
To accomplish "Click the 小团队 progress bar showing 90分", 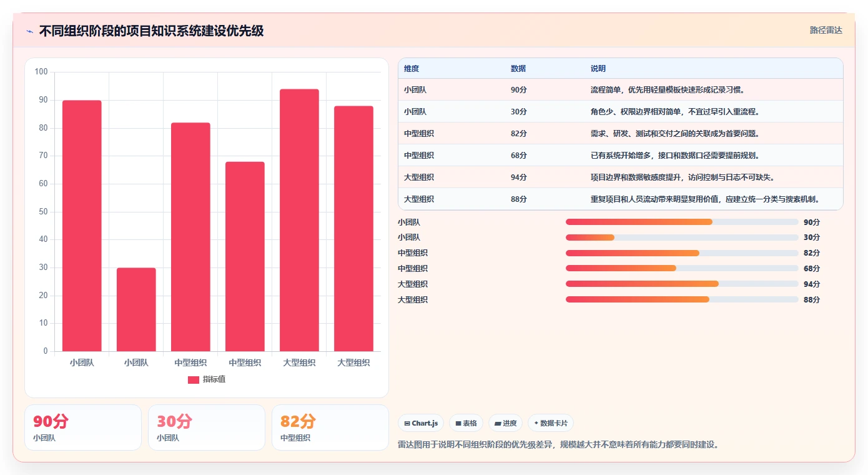I will point(682,222).
